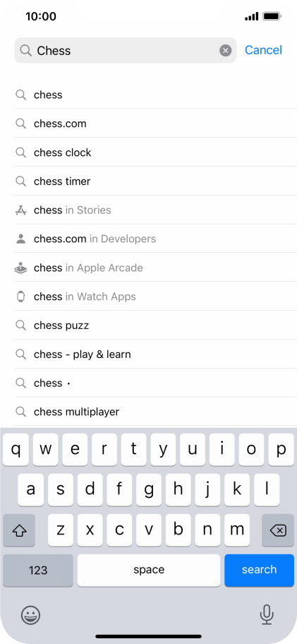Switch to the 123 numeric keyboard
Image resolution: width=297 pixels, height=644 pixels.
point(38,570)
